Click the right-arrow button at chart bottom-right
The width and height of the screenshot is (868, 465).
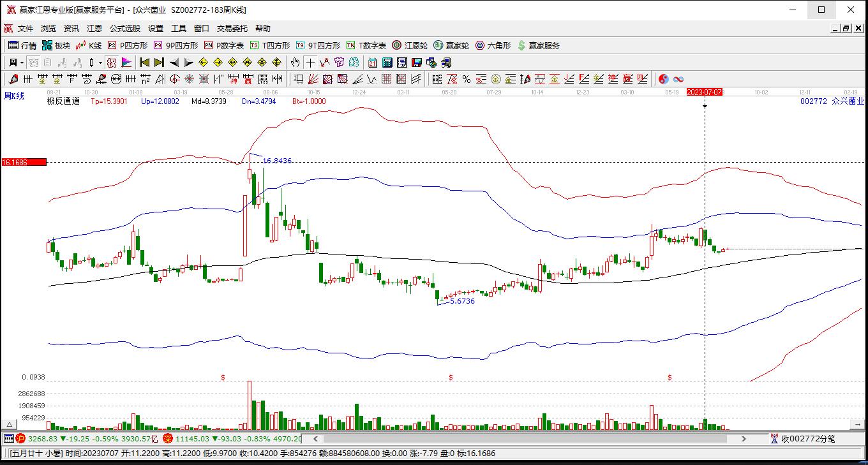(858, 424)
